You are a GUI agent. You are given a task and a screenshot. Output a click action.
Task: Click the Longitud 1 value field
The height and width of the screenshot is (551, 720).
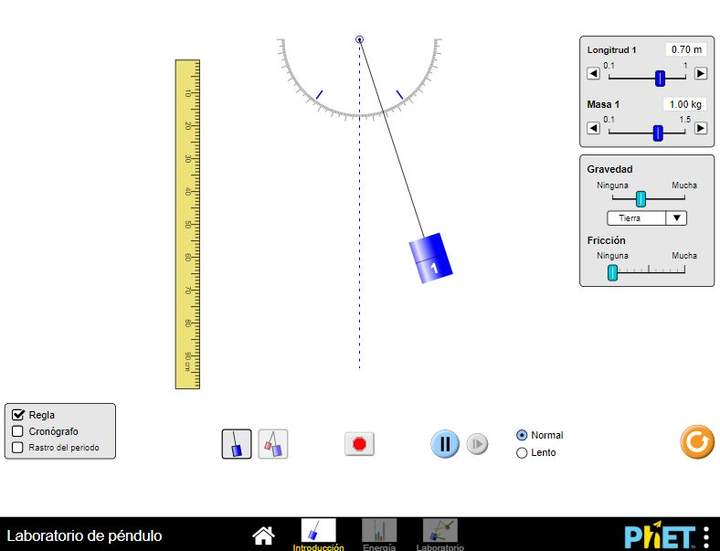point(686,49)
